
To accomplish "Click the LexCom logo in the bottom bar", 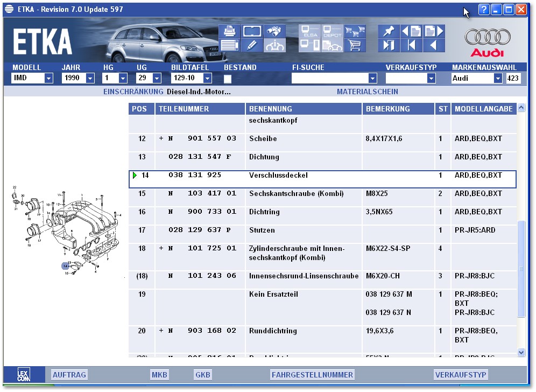I will tap(24, 375).
